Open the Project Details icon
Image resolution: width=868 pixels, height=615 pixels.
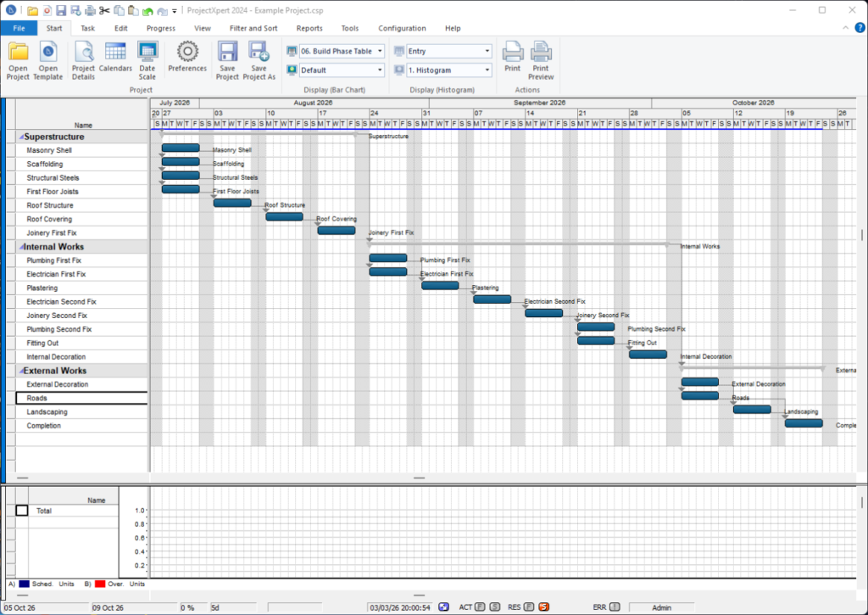pyautogui.click(x=84, y=52)
